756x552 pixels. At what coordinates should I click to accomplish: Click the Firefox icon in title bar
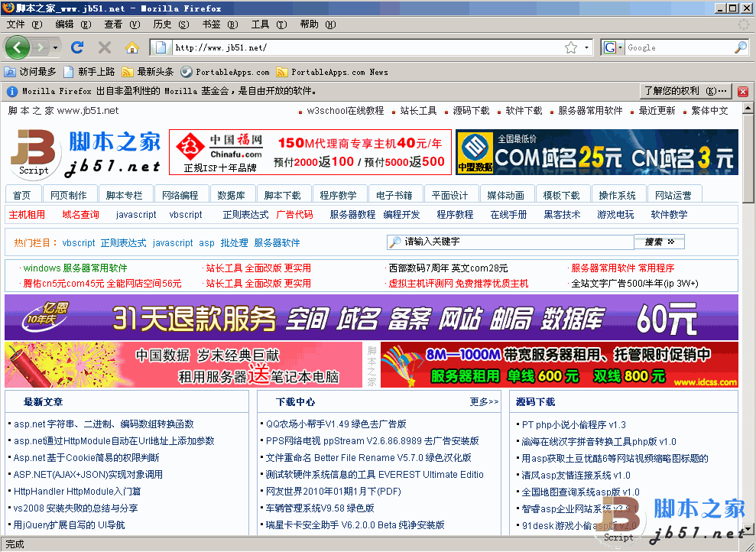pyautogui.click(x=8, y=7)
